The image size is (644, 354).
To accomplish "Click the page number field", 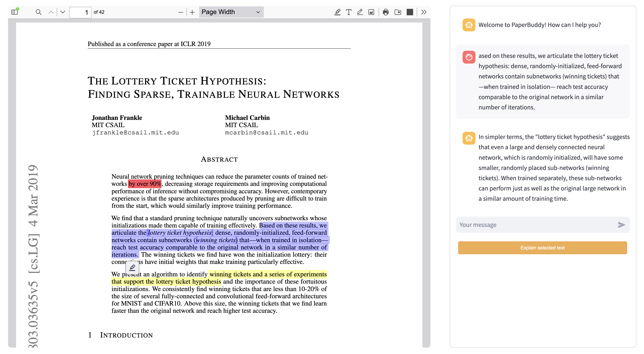I will coord(80,12).
